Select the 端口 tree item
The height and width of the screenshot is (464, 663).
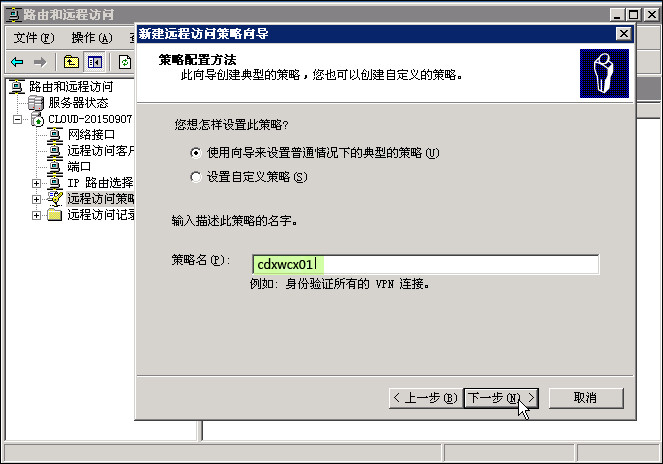(79, 167)
